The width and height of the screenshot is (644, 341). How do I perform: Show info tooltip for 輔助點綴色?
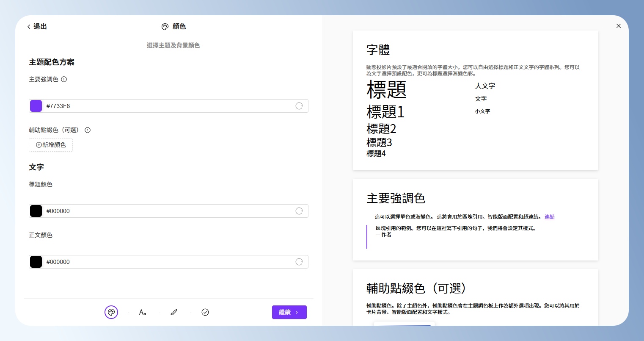88,130
